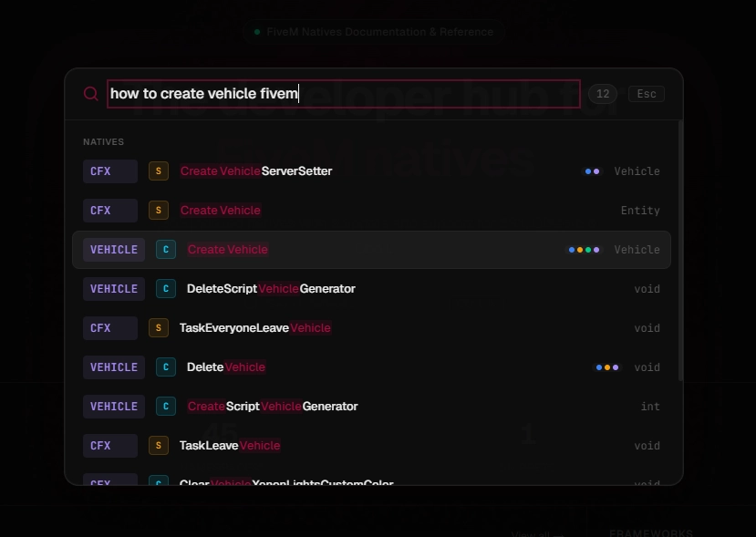Click inside the search input field
The image size is (756, 537).
point(344,93)
